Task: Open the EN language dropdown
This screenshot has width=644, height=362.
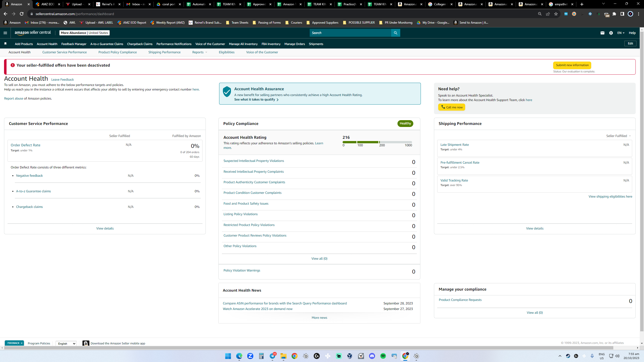Action: 621,33
